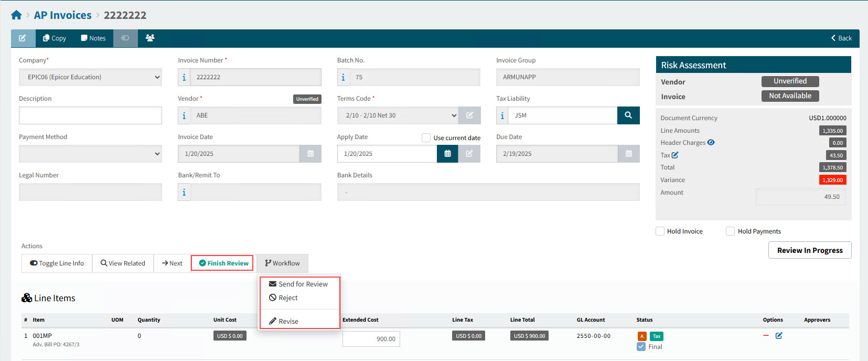
Task: Click Tax value 43.50
Action: pyautogui.click(x=837, y=155)
